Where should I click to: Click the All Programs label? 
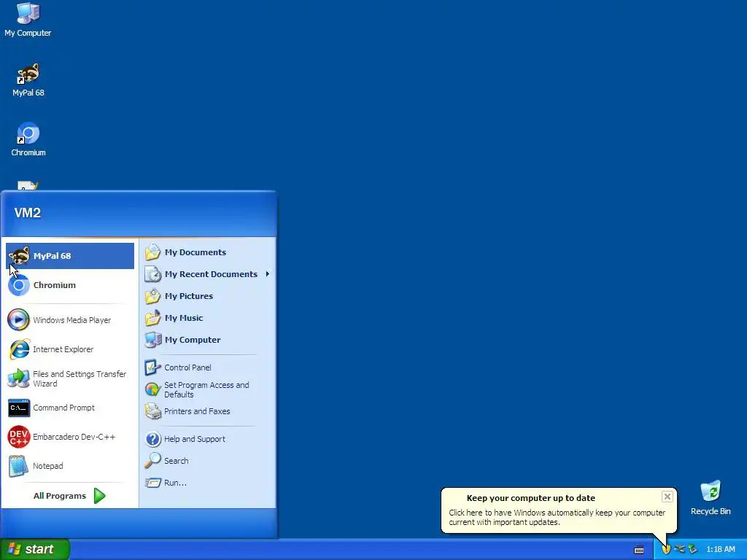pyautogui.click(x=60, y=496)
